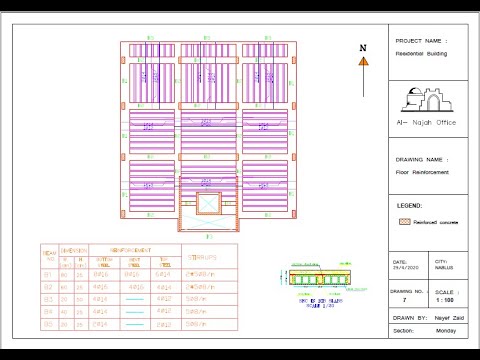
Task: Click the 'DRAWING NAME :' label
Action: [422, 160]
